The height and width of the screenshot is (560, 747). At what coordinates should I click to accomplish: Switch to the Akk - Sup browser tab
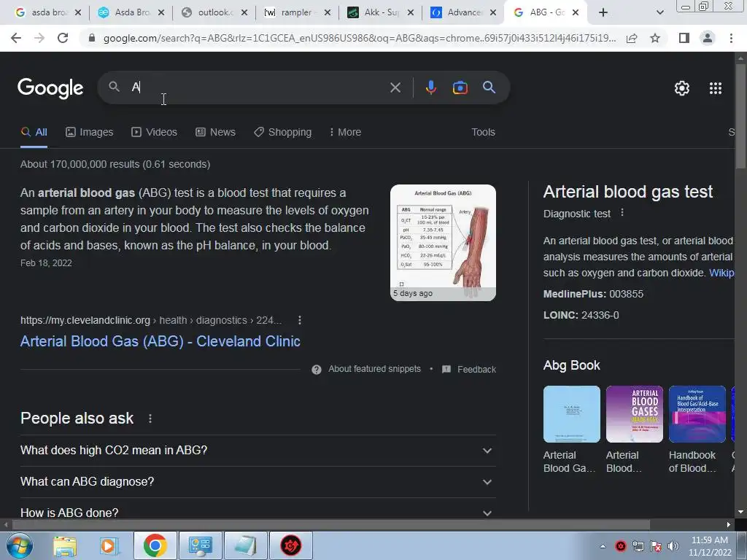[x=379, y=12]
